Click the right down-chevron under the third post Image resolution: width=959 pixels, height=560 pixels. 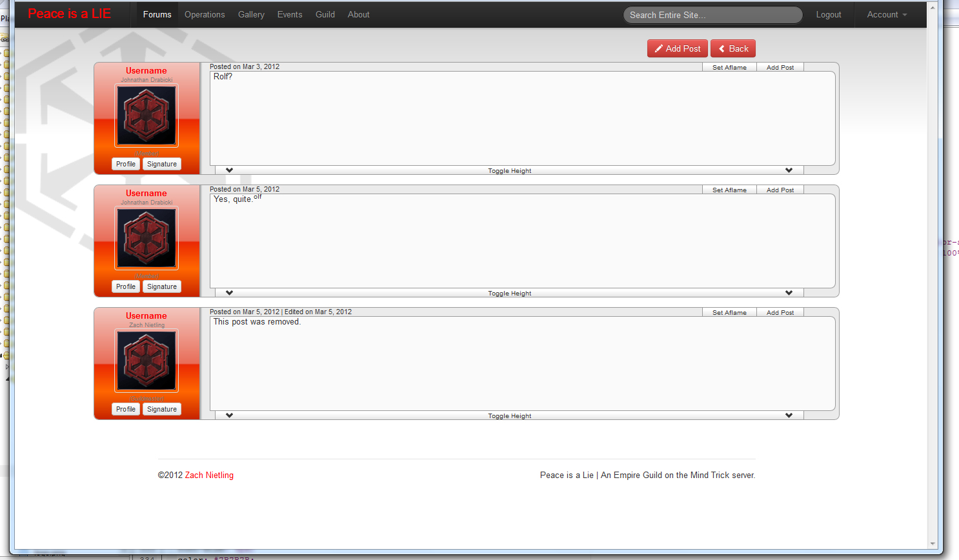click(x=789, y=415)
